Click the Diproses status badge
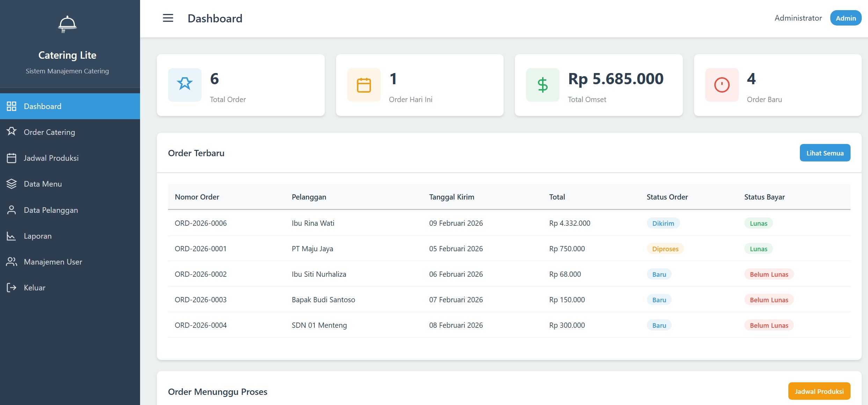 pyautogui.click(x=665, y=249)
